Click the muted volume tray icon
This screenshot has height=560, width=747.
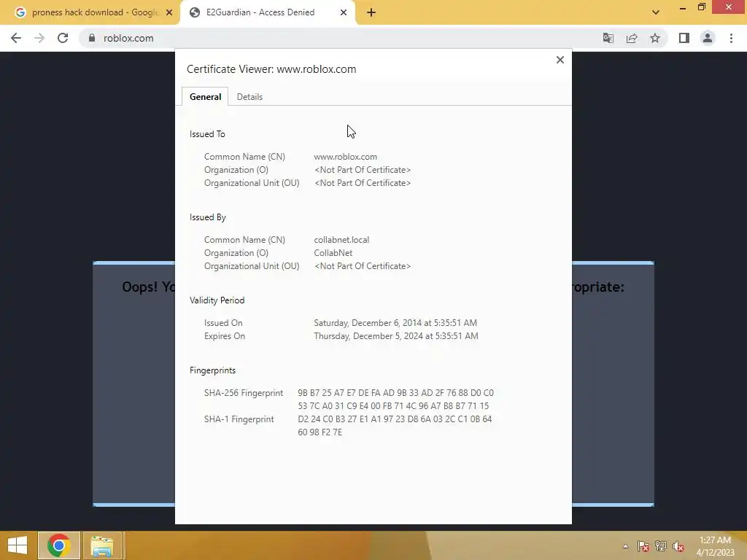678,545
